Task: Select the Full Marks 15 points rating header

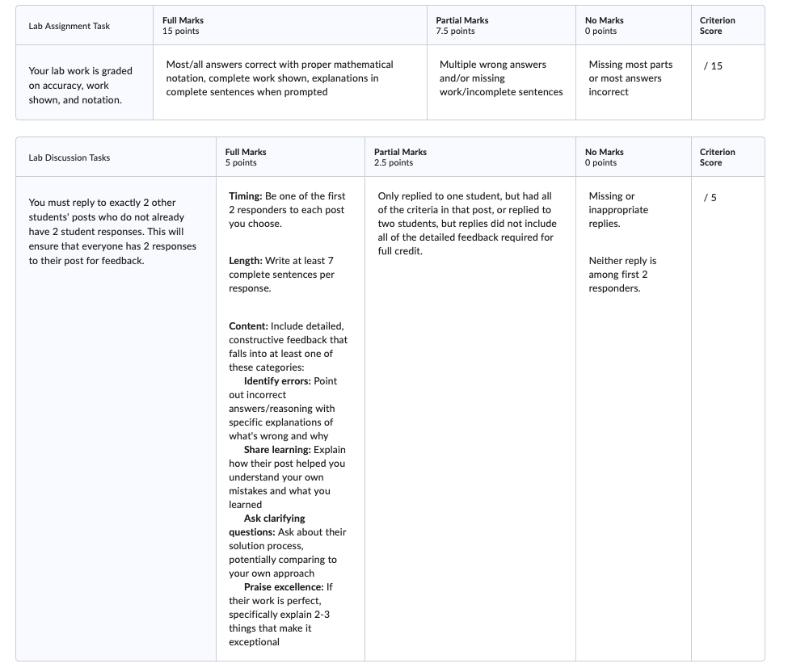Action: 183,26
